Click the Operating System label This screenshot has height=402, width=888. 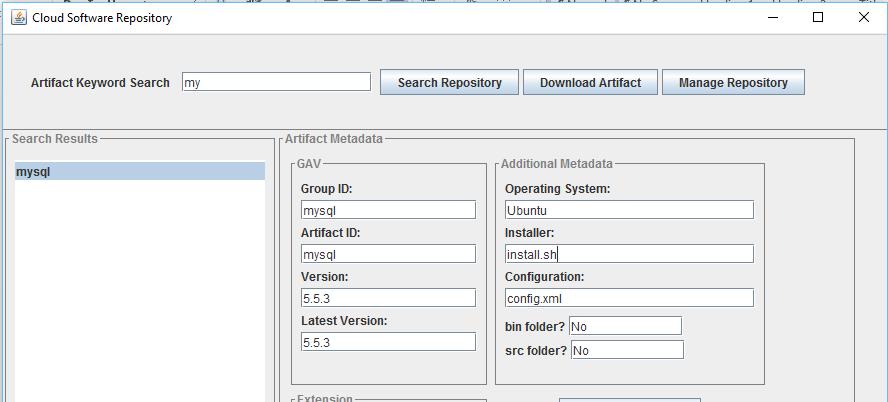click(558, 189)
